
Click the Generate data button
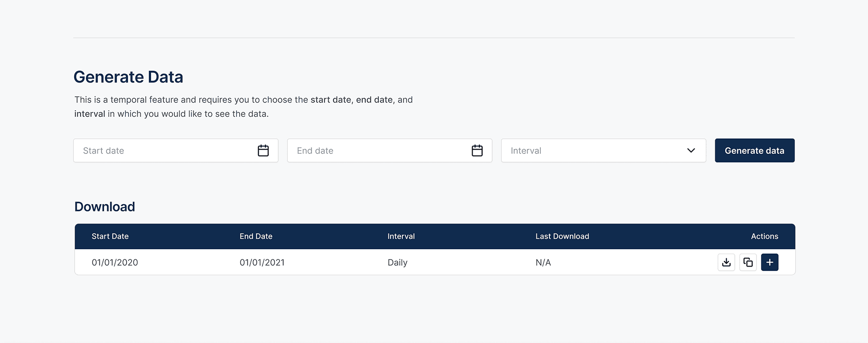pos(754,151)
